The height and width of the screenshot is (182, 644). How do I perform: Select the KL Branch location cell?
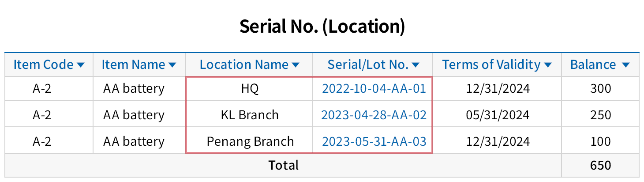click(250, 115)
